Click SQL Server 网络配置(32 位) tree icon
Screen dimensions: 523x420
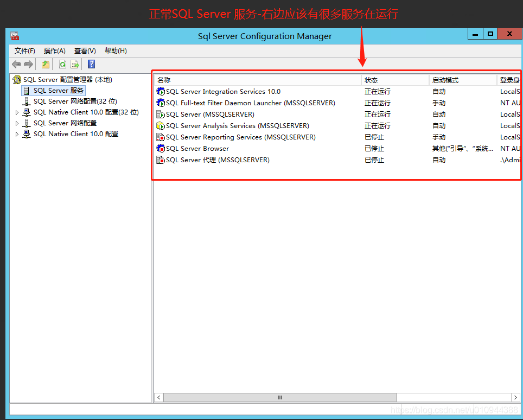pos(27,101)
